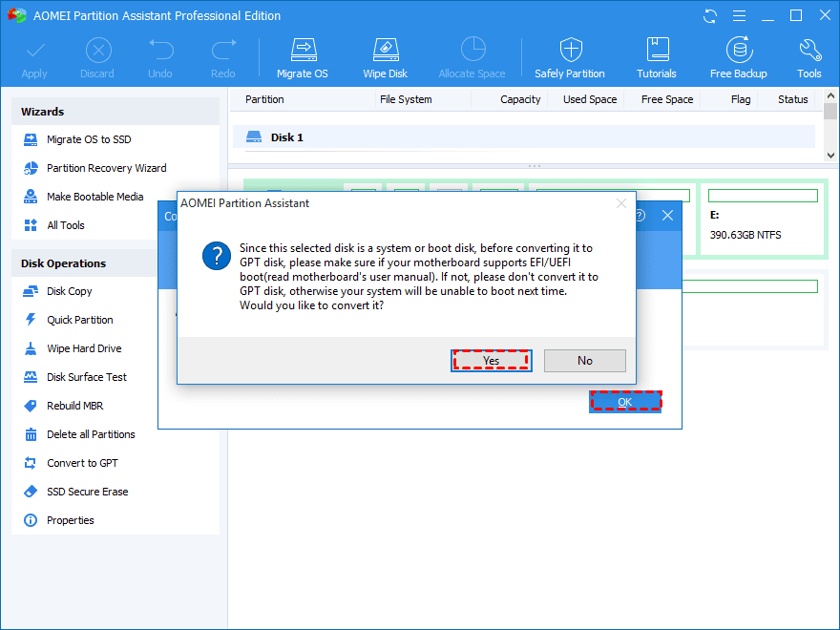Close the AOMEI Partition Assistant message box
The image size is (840, 630).
coord(620,203)
